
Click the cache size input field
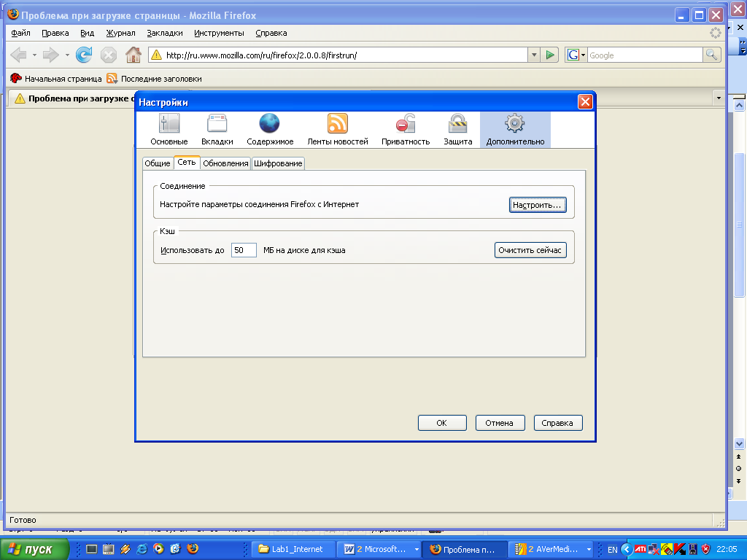tap(244, 250)
